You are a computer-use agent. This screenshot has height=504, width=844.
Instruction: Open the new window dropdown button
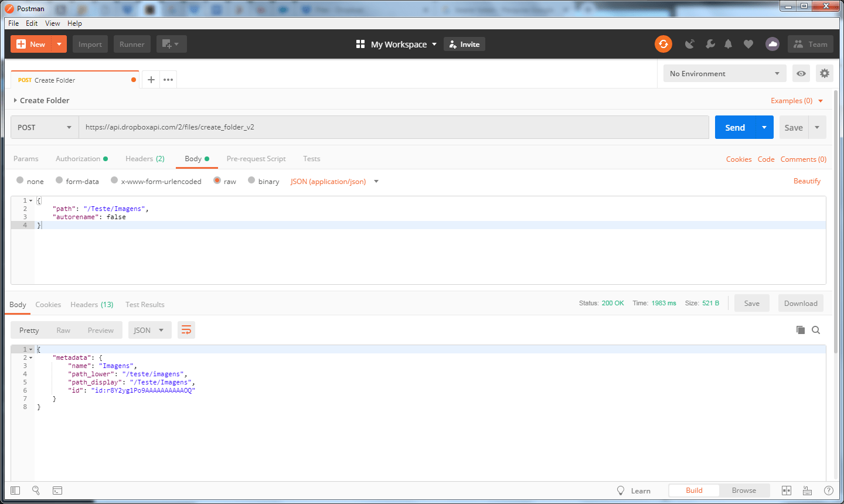pyautogui.click(x=171, y=44)
